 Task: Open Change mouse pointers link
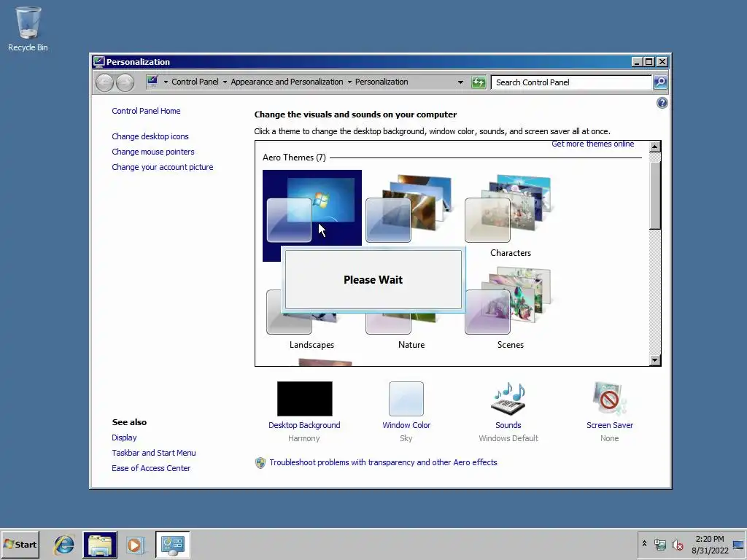pyautogui.click(x=153, y=152)
